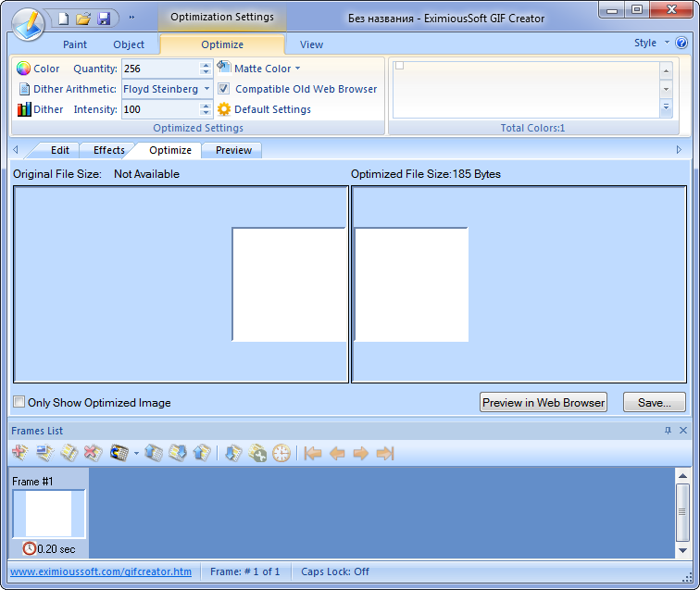The image size is (700, 590).
Task: Switch to the Preview document tab
Action: [233, 150]
